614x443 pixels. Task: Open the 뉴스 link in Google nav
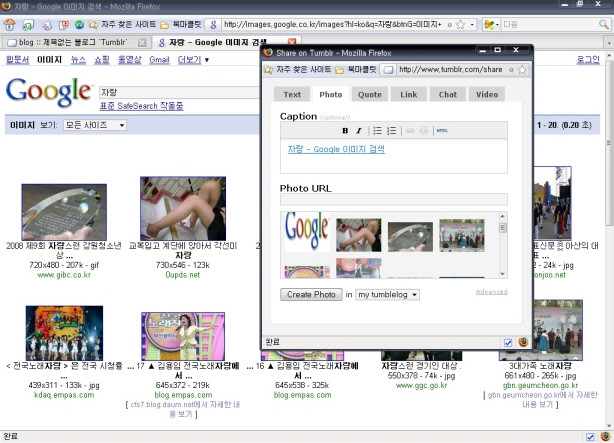pyautogui.click(x=78, y=60)
